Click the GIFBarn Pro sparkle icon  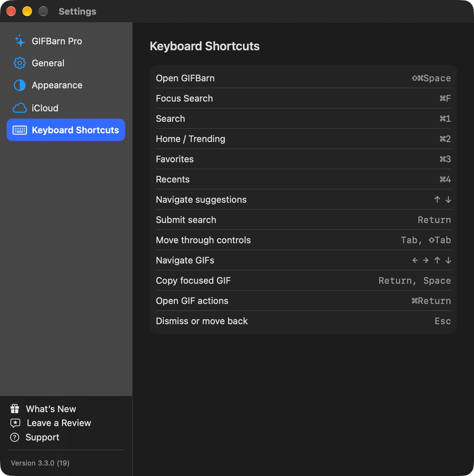tap(19, 41)
